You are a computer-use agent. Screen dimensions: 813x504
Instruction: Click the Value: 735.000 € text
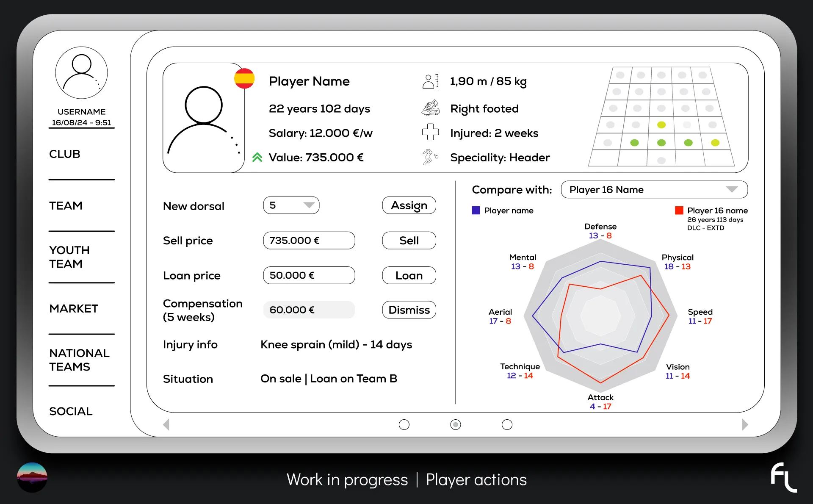pos(316,158)
